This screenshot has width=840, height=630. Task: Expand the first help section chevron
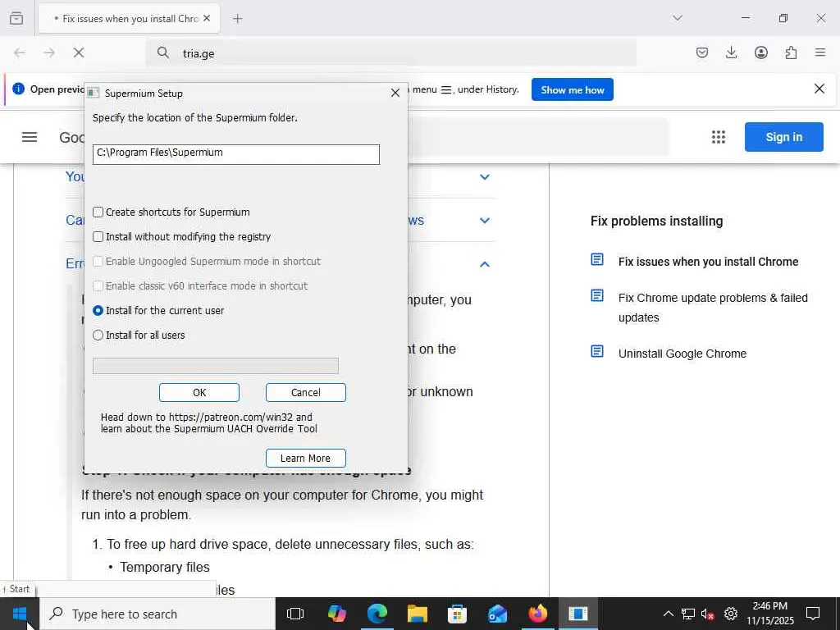(x=484, y=177)
